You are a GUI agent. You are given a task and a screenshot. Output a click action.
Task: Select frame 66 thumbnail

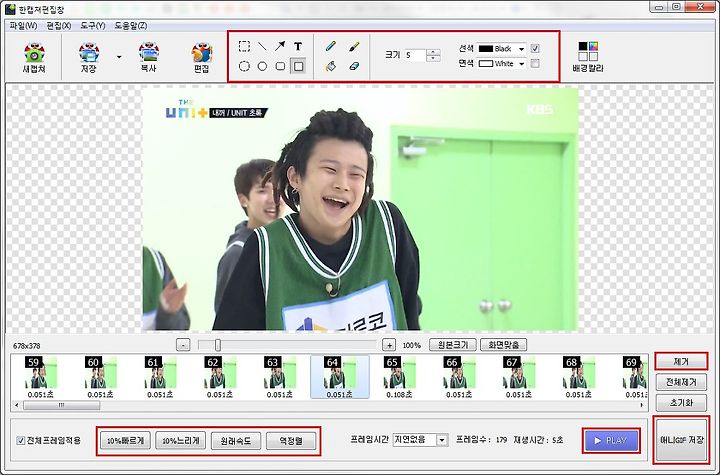(459, 377)
